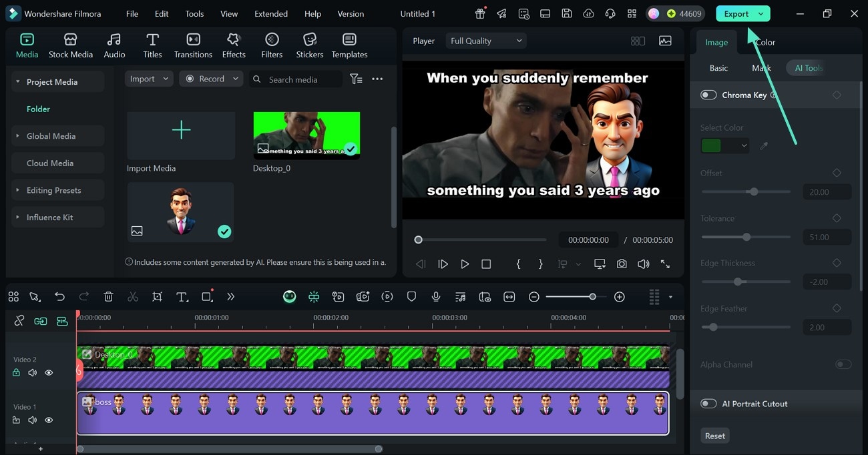Open the Select Color dropdown

pos(724,145)
